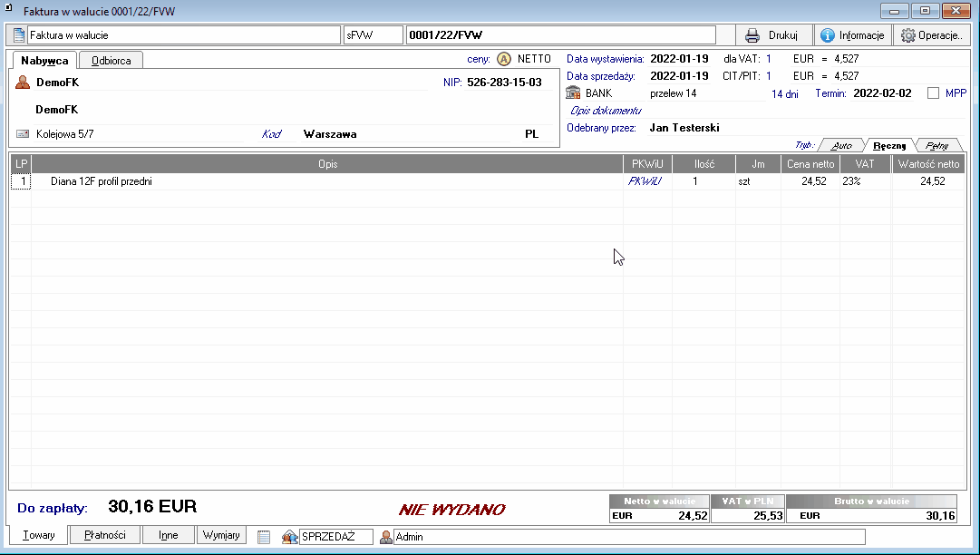Click the PKWiU link in row 1

(x=645, y=181)
